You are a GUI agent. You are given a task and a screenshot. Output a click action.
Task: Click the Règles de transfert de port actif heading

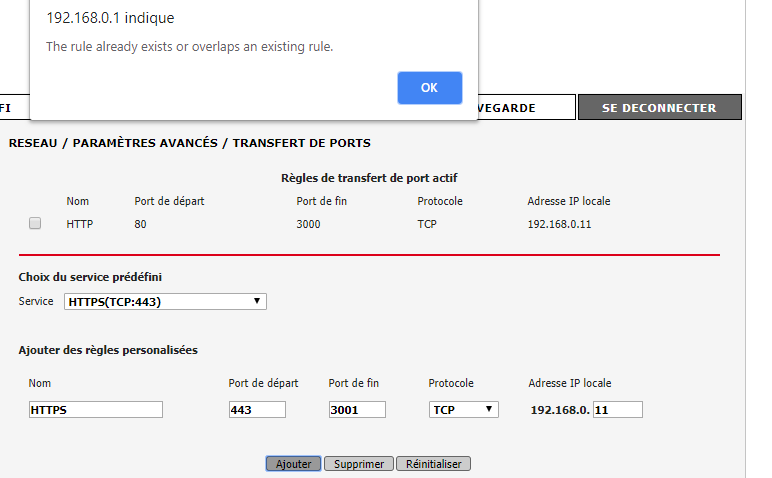[370, 178]
